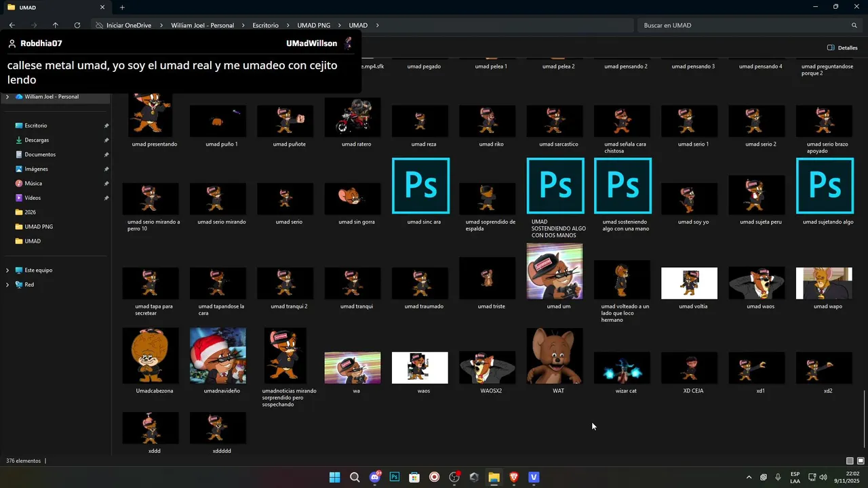The width and height of the screenshot is (868, 488).
Task: Select the umad sosteniendo algo con una mano PSD
Action: [x=623, y=186]
